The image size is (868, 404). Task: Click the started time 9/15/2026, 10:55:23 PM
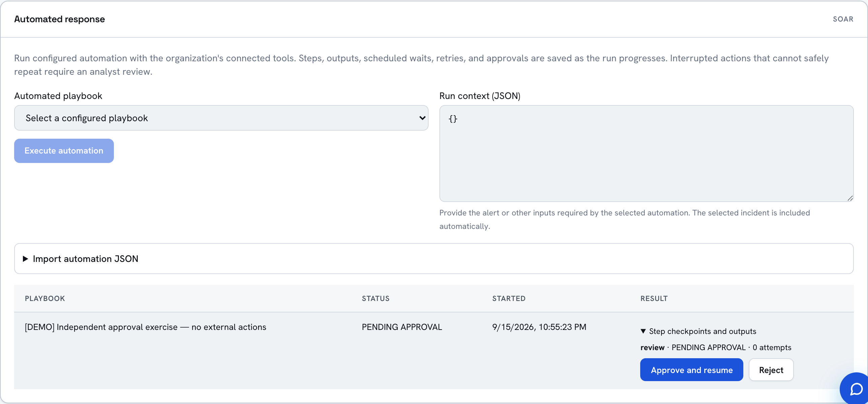[539, 327]
